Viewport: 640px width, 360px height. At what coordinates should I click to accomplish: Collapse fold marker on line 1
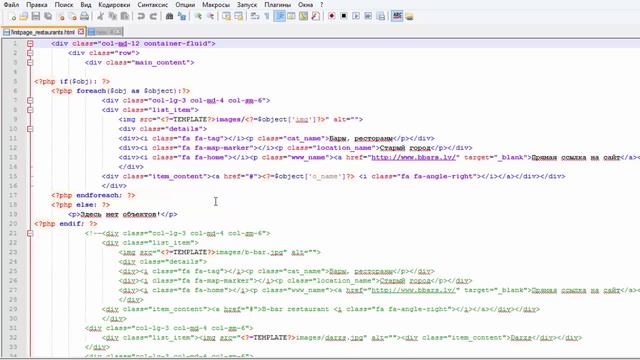pyautogui.click(x=30, y=43)
